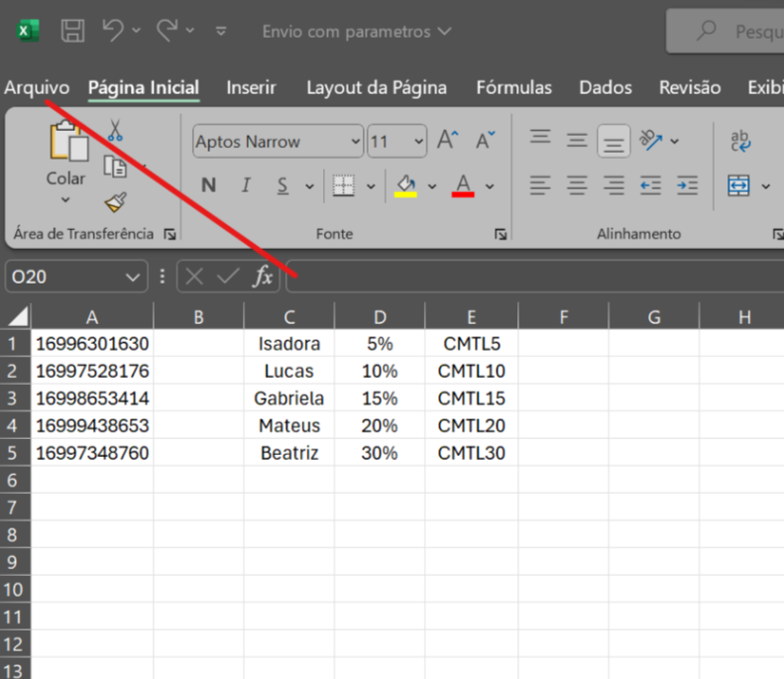
Task: Open Name Box dropdown arrow
Action: pos(133,277)
